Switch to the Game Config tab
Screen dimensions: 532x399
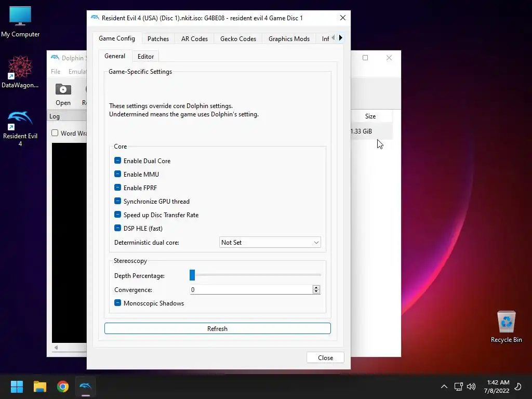[117, 38]
